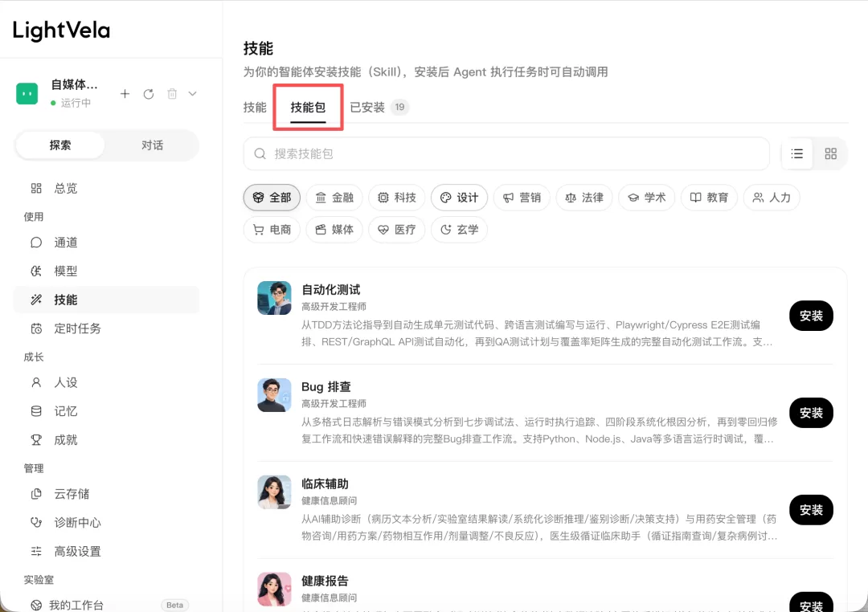Click the search magnifier icon
The image size is (868, 612).
tap(260, 154)
